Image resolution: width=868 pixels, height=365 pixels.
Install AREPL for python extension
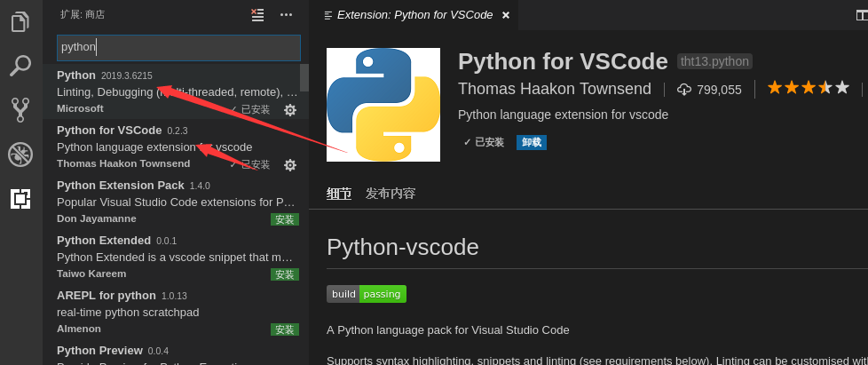click(x=285, y=329)
